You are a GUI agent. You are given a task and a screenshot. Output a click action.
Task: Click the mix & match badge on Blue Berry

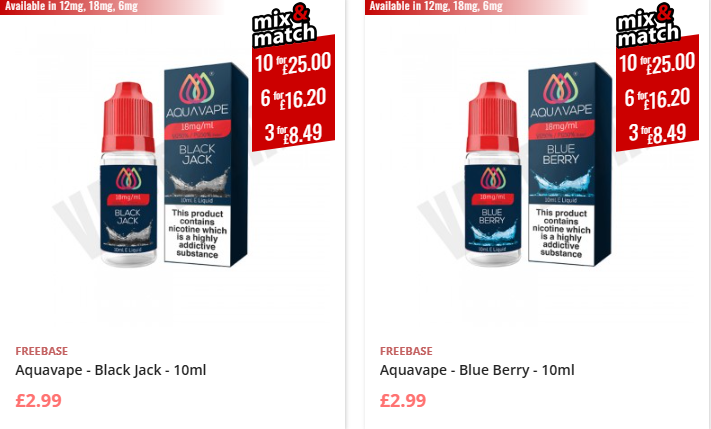648,25
